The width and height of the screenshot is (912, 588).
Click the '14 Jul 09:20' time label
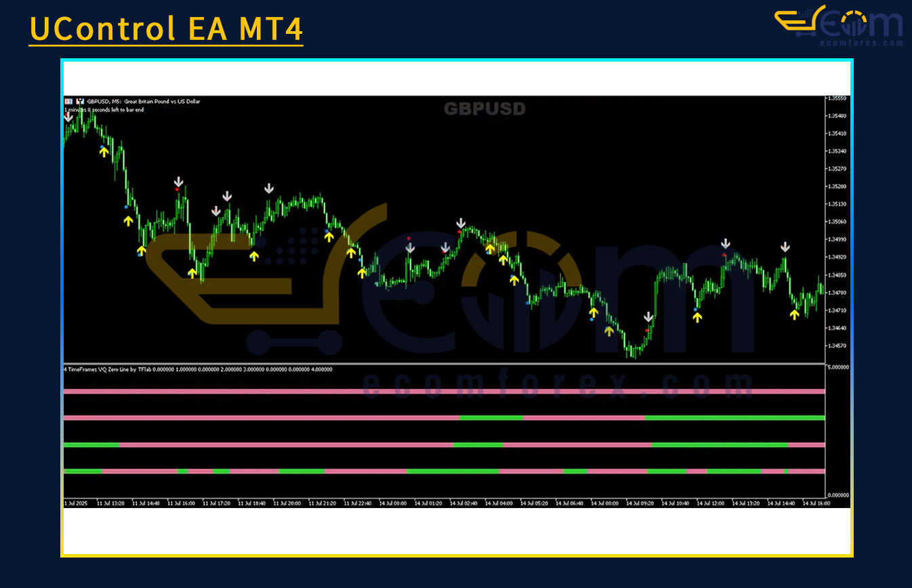point(640,503)
